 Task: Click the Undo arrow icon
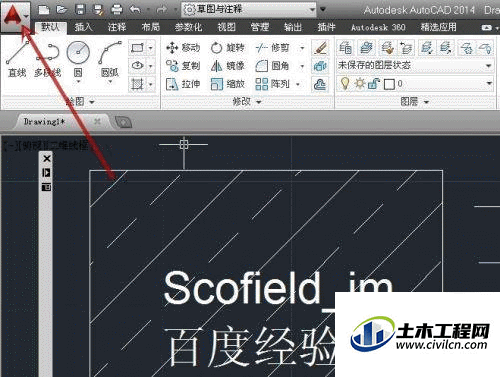coord(135,10)
